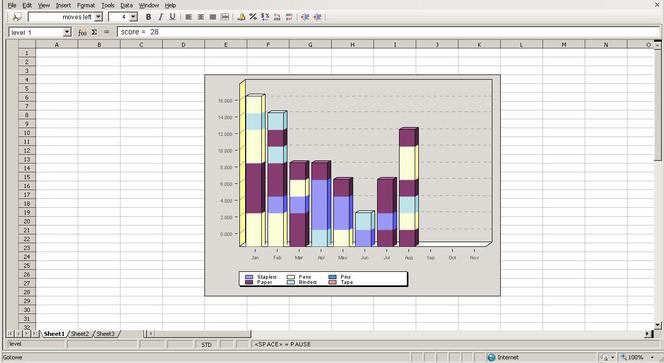The image size is (664, 363).
Task: Click the Paper legend color swatch
Action: pos(249,282)
